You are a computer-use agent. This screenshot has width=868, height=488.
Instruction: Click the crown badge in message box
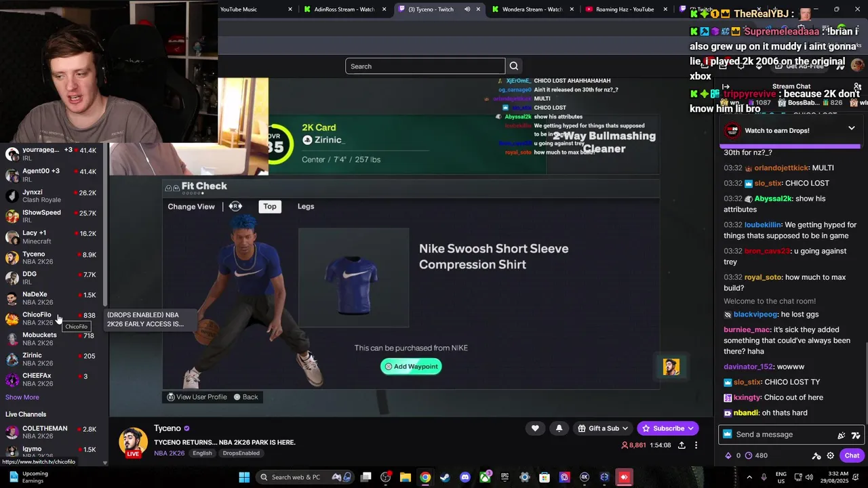tap(728, 434)
